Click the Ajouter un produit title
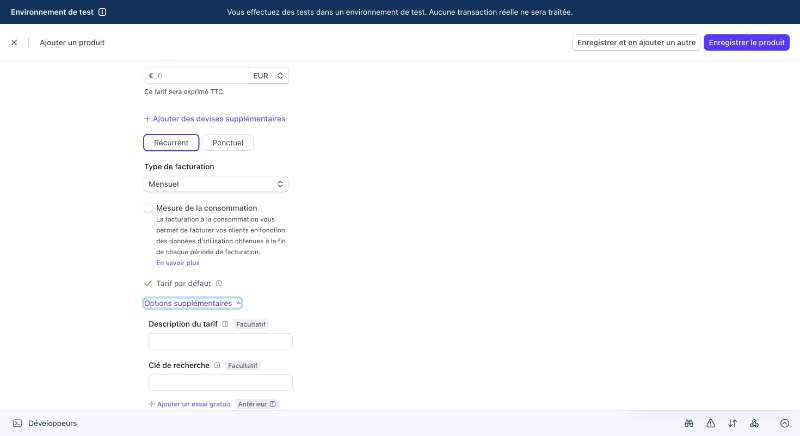 [x=72, y=43]
